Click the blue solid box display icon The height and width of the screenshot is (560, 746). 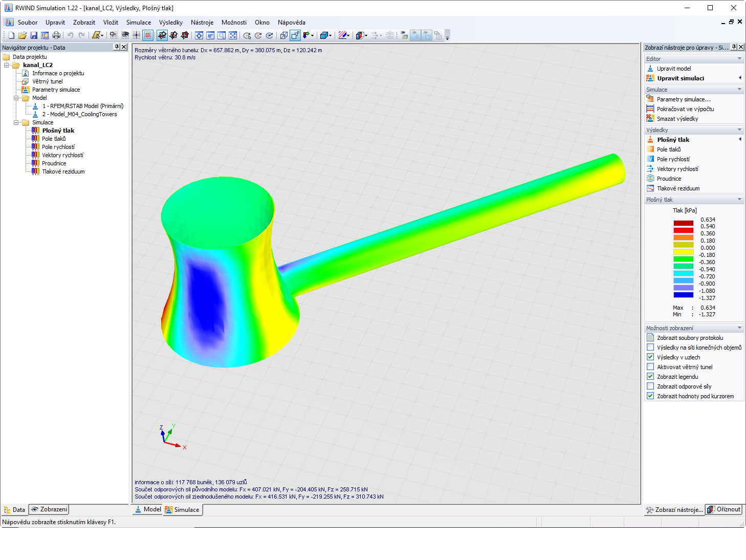(x=324, y=35)
